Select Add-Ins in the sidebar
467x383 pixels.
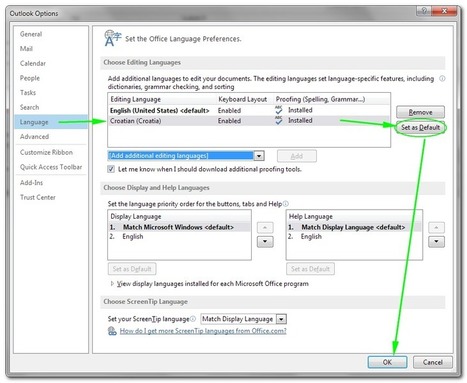coord(31,183)
